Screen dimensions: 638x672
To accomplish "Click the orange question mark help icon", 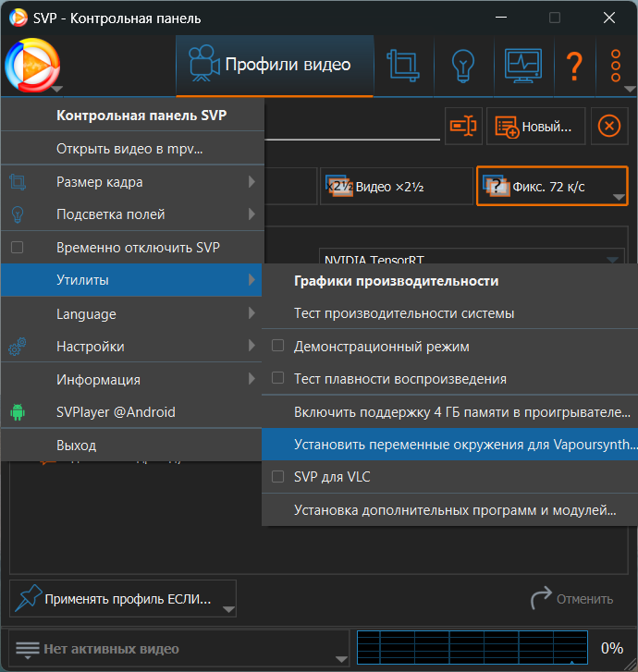I will [x=574, y=66].
